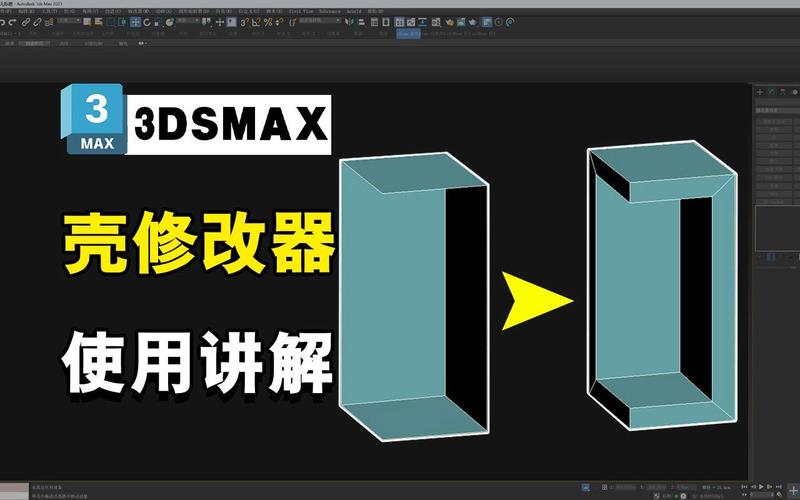Choose the Rectangular Selection Region icon
This screenshot has height=500, width=800.
point(111,22)
